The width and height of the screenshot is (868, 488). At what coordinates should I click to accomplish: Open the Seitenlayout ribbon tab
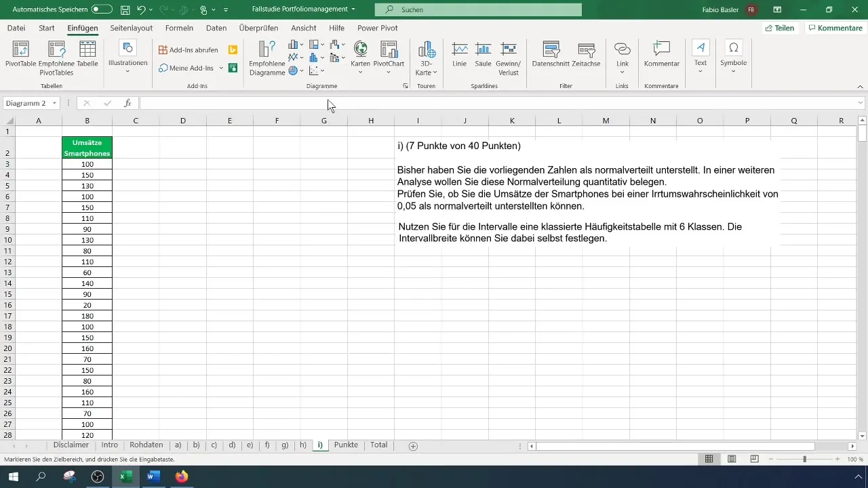click(x=131, y=28)
